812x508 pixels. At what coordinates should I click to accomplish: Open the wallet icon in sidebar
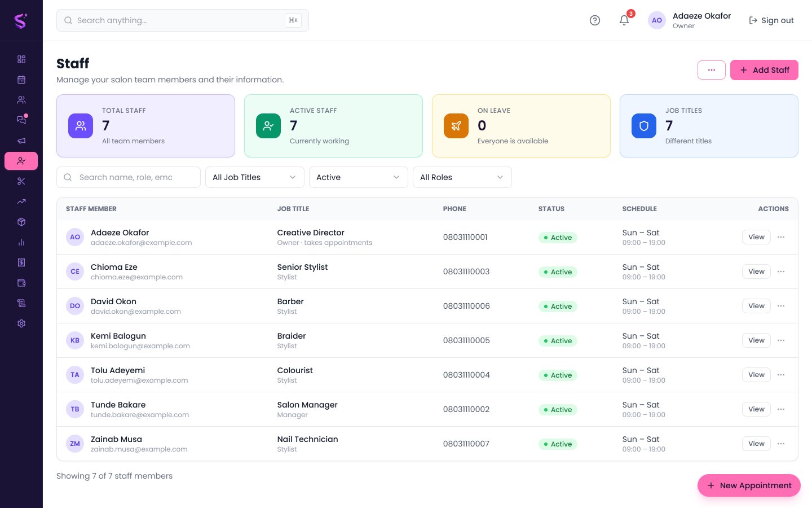coord(21,283)
